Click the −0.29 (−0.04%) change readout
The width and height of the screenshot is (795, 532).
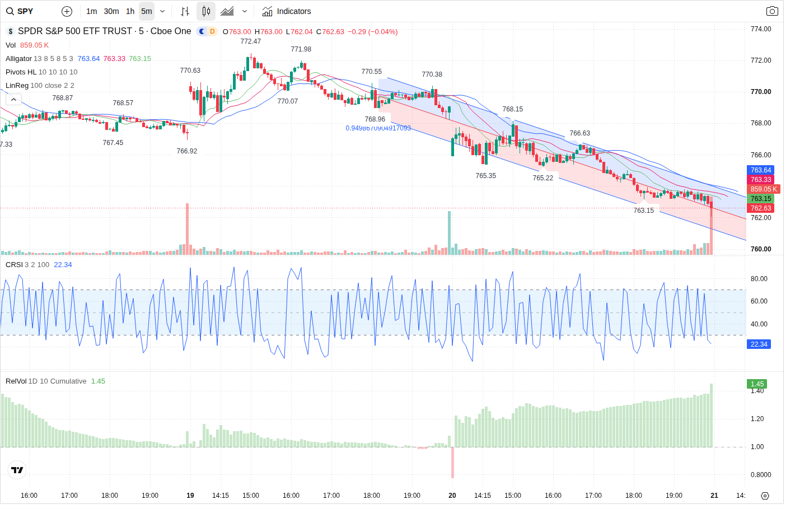(x=373, y=32)
